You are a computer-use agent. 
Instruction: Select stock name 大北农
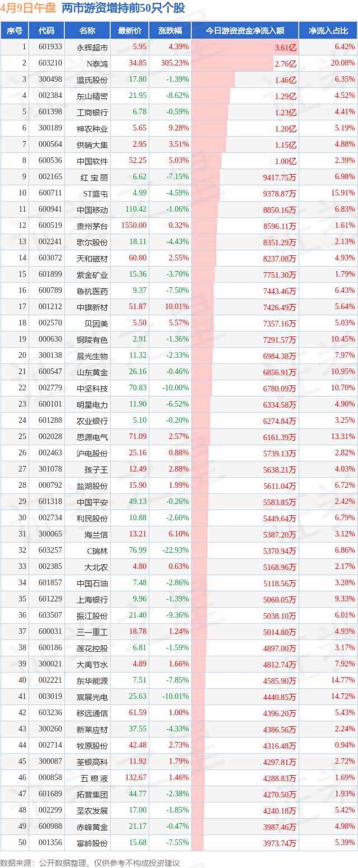tap(96, 567)
